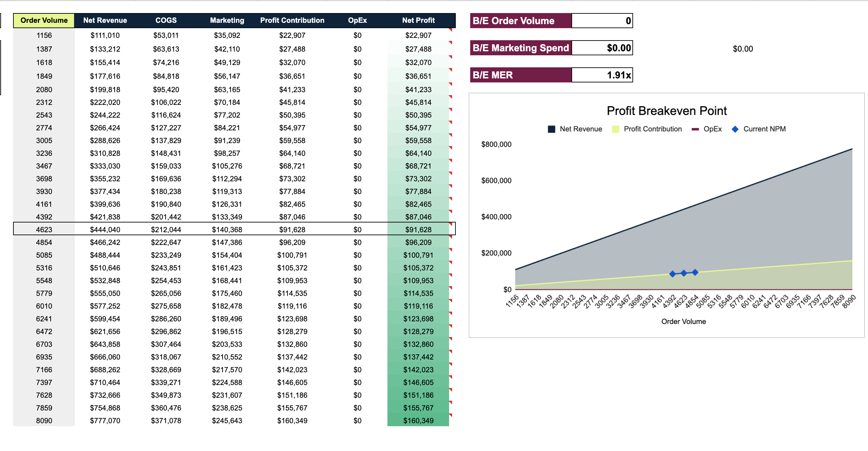
Task: Click the Profit Contribution legend color swatch
Action: click(616, 129)
